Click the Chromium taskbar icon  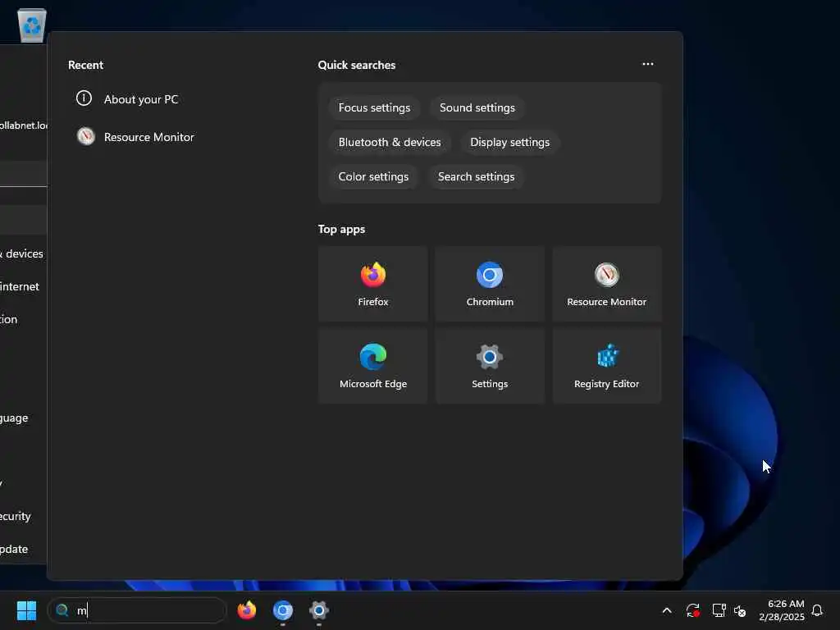click(x=283, y=610)
